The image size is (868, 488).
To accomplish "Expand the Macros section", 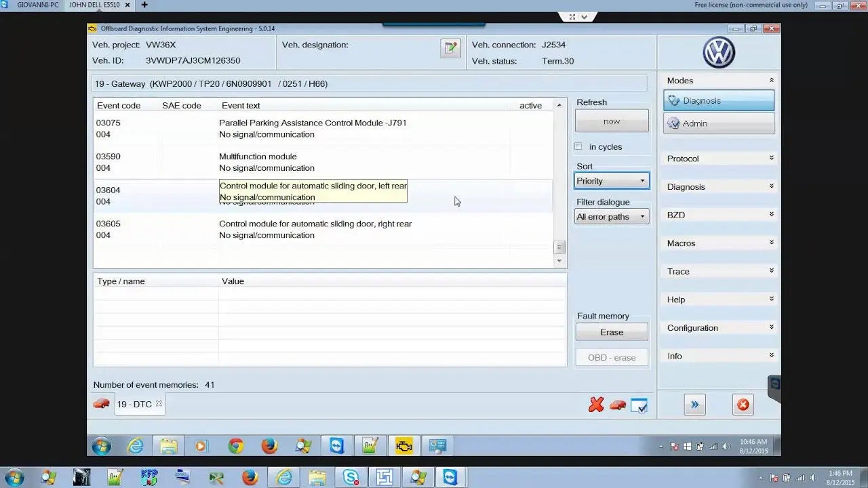I will tap(719, 243).
